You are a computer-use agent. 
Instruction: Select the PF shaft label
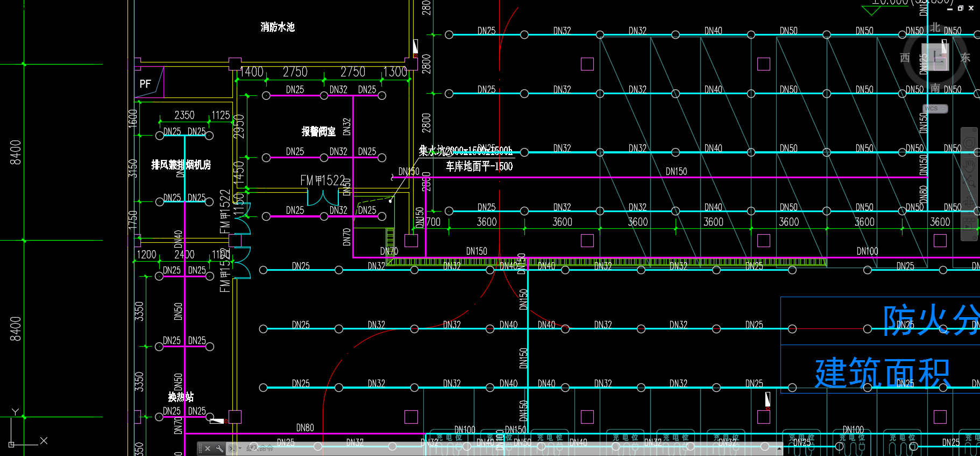pos(145,84)
